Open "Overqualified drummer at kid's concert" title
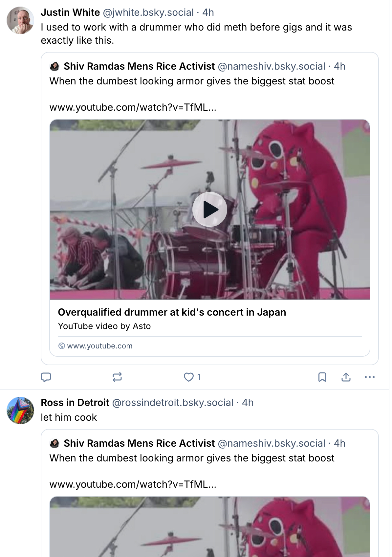392x557 pixels. point(172,312)
